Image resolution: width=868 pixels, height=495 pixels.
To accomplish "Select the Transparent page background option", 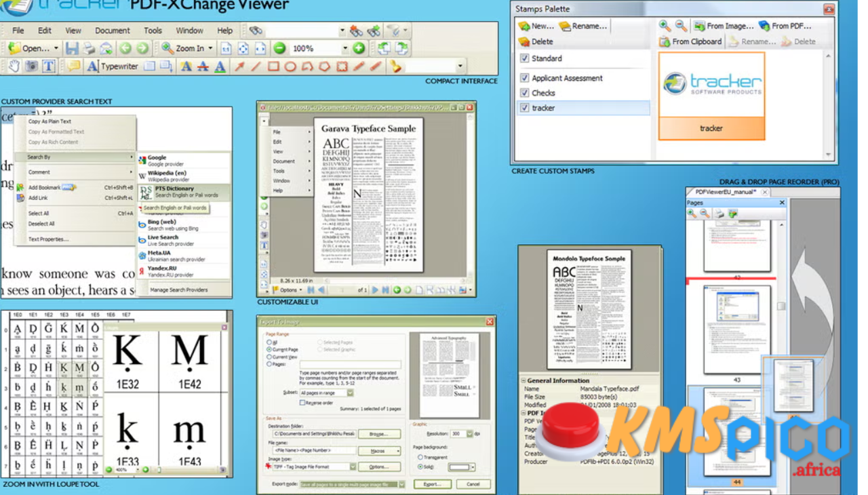I will (x=420, y=457).
